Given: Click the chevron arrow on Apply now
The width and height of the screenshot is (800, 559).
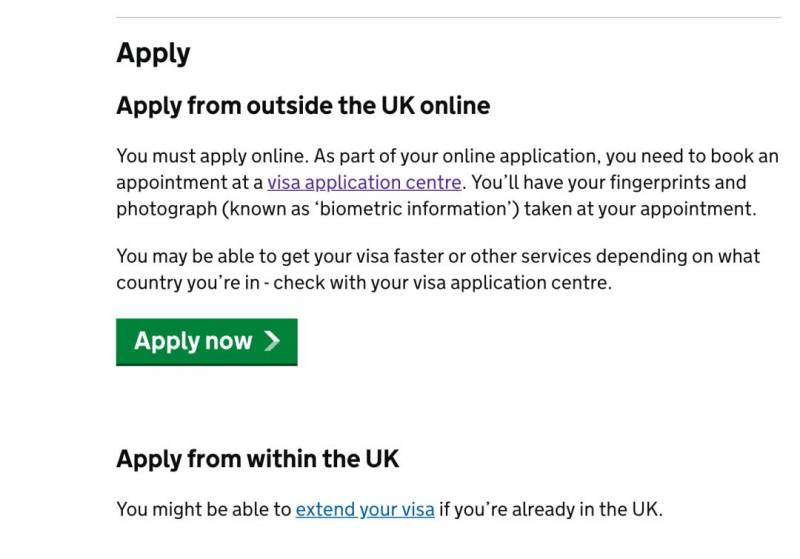Looking at the screenshot, I should point(272,342).
